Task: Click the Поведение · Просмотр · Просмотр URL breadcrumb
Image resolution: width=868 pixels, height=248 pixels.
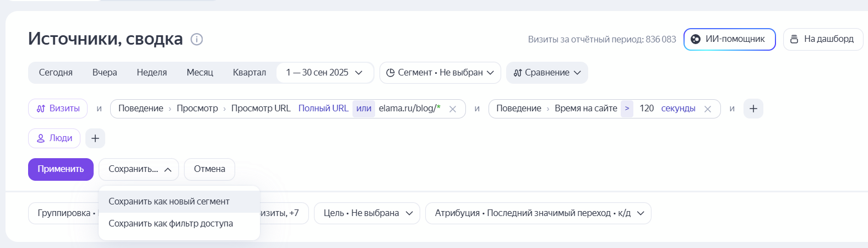Action: [x=204, y=109]
